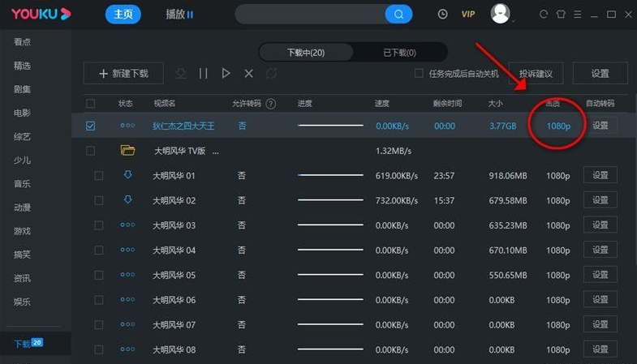Pause selected downloads with pause icon

click(x=203, y=74)
